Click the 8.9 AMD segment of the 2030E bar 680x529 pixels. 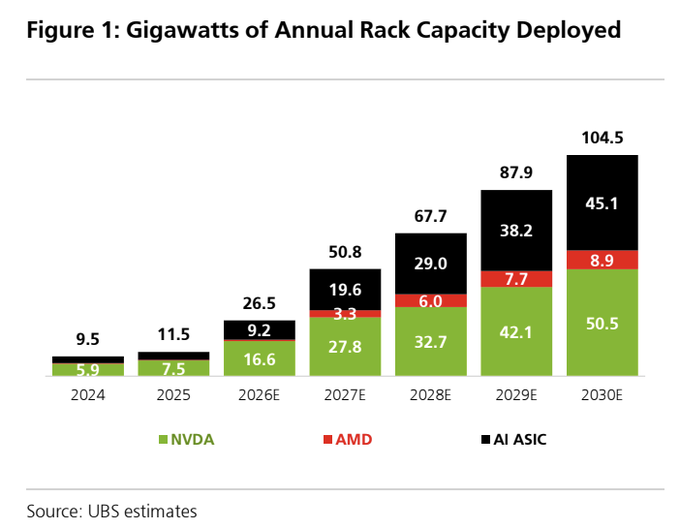tap(602, 260)
